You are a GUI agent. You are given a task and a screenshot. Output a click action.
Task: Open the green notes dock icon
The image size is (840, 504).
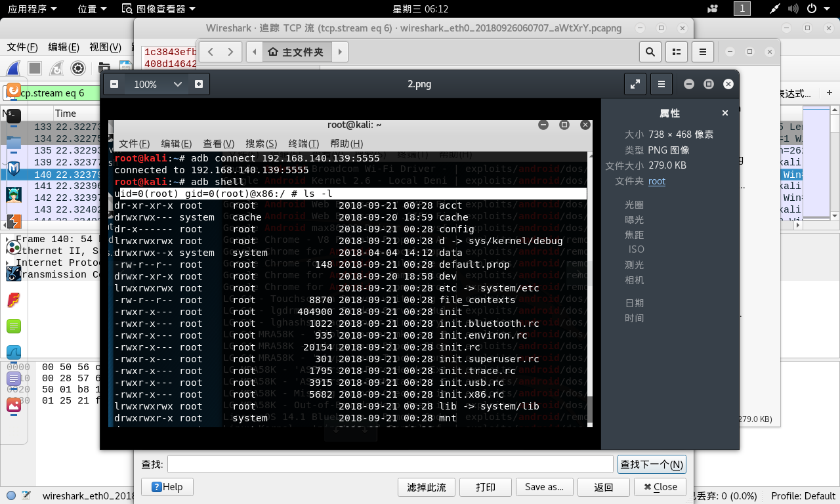(x=14, y=326)
